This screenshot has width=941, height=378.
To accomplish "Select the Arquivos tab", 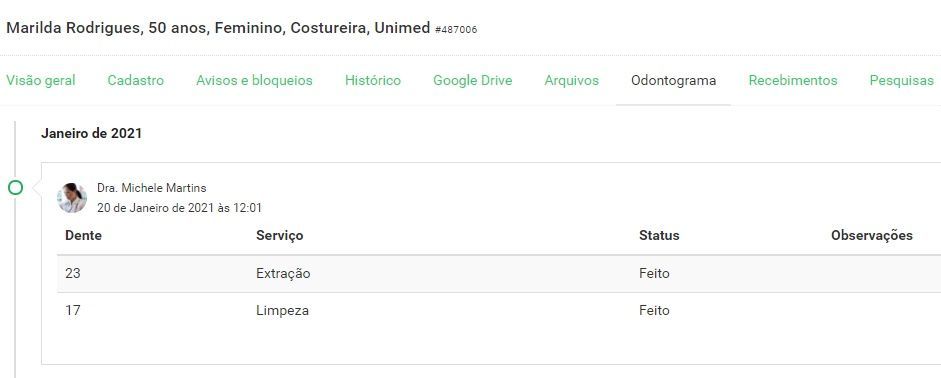I will 571,80.
